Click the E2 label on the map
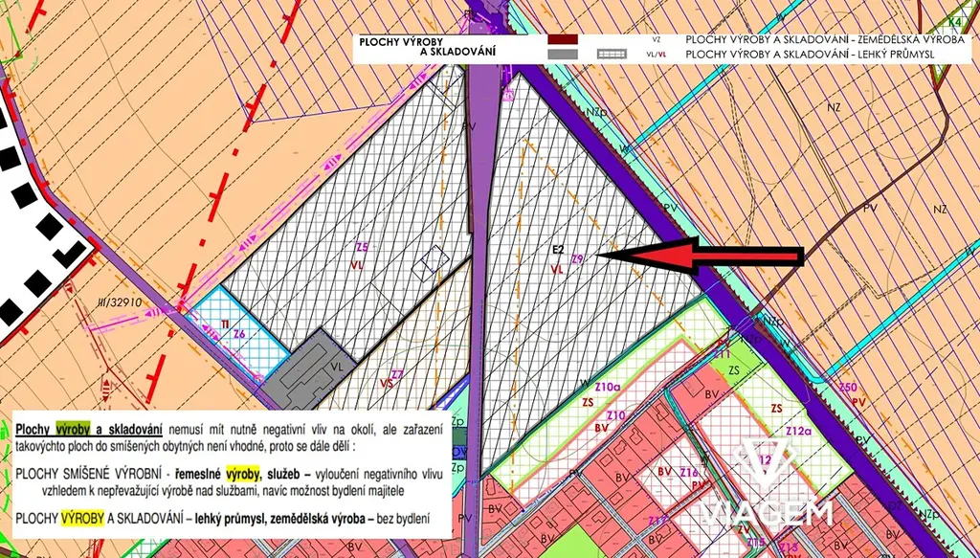This screenshot has width=980, height=558. [557, 250]
